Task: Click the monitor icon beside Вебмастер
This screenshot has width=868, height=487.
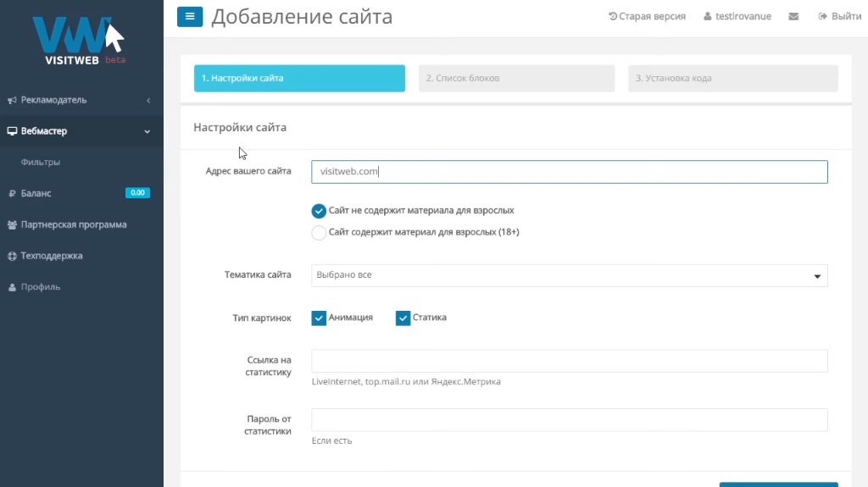Action: 12,131
